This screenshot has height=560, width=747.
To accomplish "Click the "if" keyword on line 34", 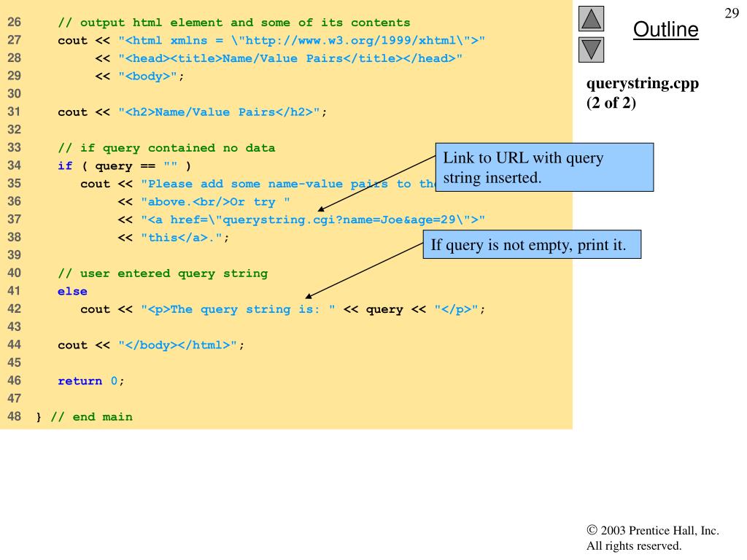I will 65,166.
